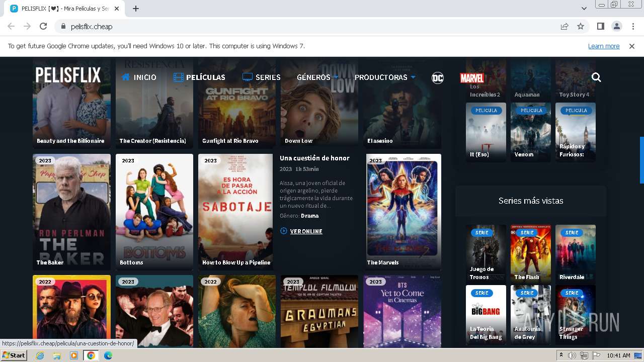Open the DC productions logo link
Viewport: 644px width, 362px height.
tap(438, 77)
